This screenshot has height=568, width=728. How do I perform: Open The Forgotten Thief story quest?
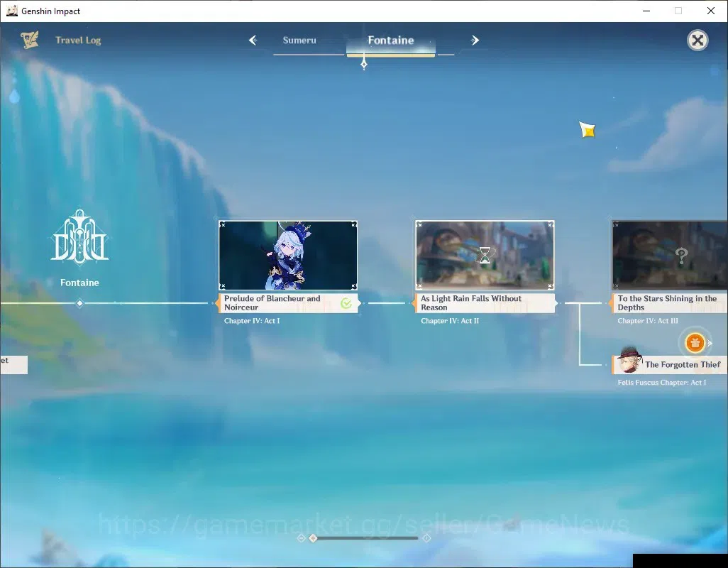tap(670, 364)
